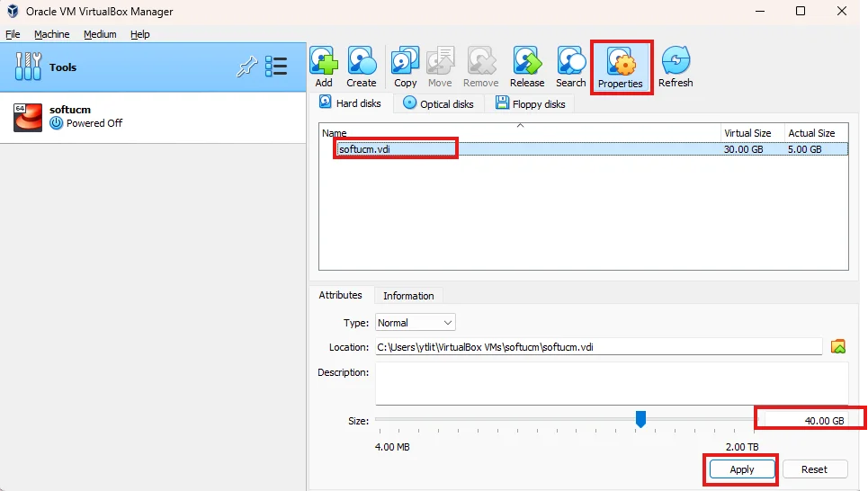The width and height of the screenshot is (868, 491).
Task: Click the Apply button
Action: (x=742, y=469)
